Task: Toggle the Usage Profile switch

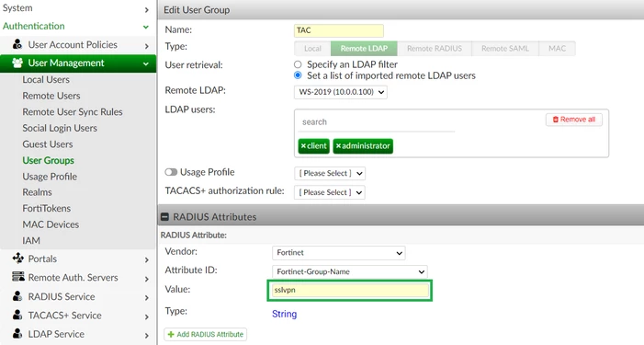Action: (x=171, y=172)
